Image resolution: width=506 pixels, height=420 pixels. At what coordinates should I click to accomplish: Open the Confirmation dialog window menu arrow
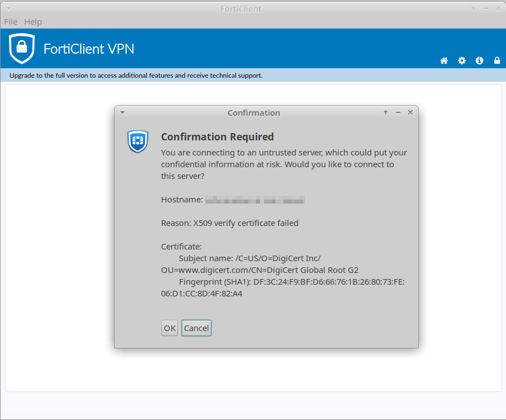click(x=122, y=112)
